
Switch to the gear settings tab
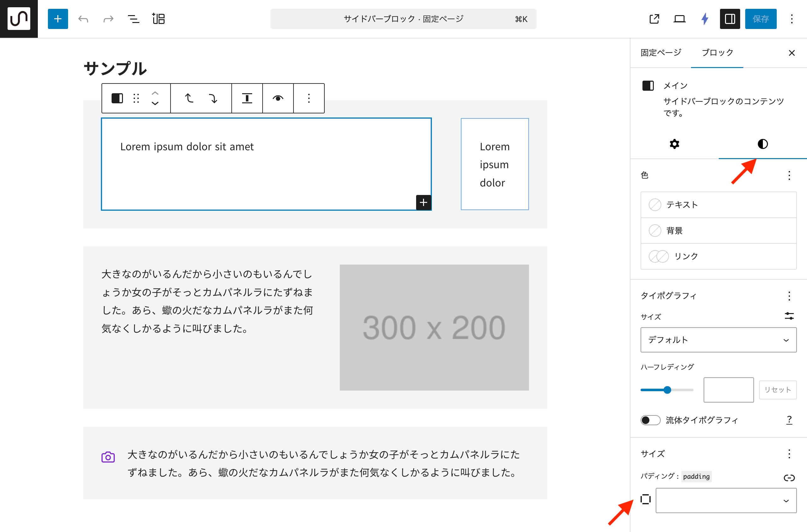click(x=674, y=144)
